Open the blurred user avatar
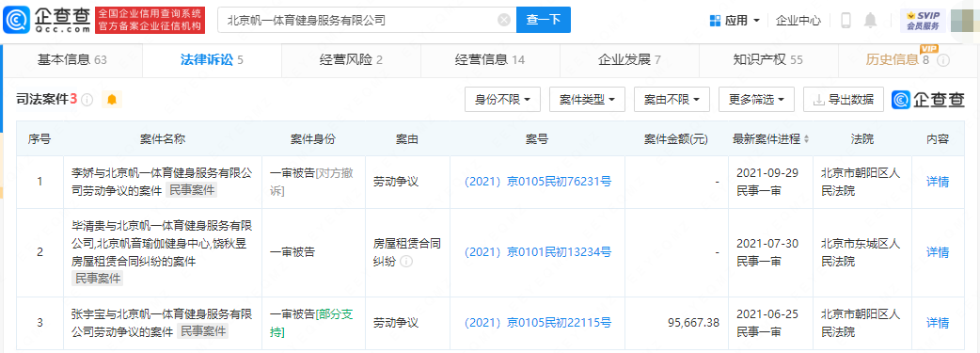 [962, 20]
